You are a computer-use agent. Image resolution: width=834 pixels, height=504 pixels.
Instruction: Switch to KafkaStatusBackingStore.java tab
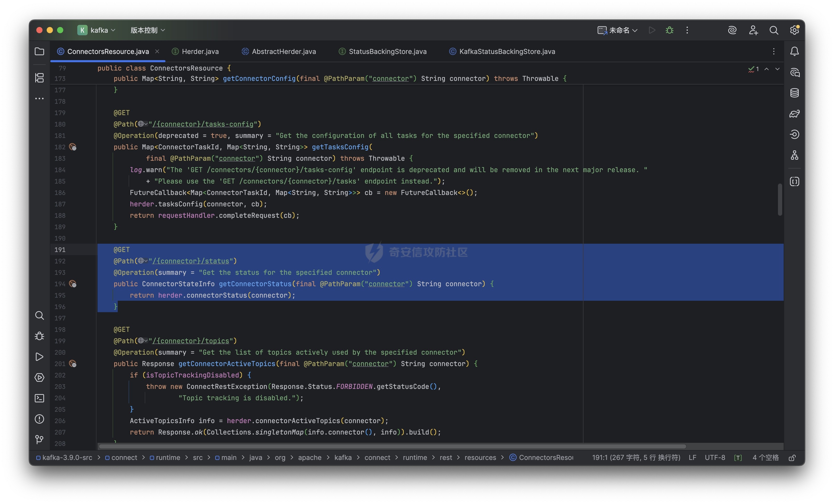502,51
